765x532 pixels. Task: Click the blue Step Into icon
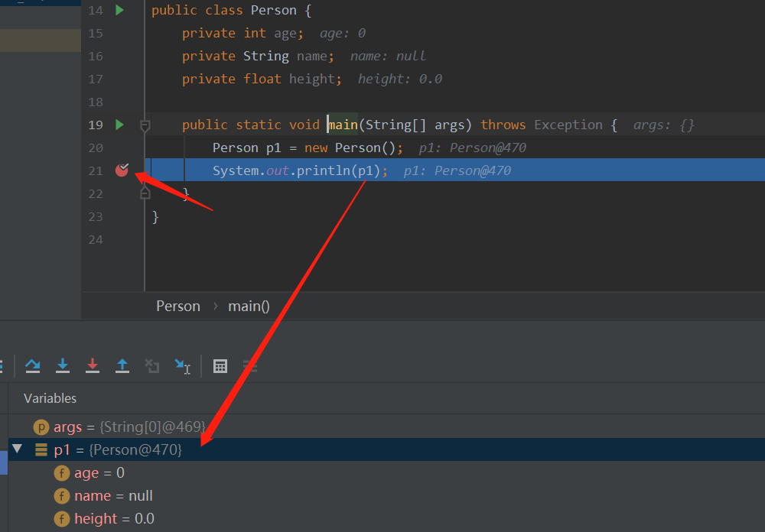coord(63,365)
